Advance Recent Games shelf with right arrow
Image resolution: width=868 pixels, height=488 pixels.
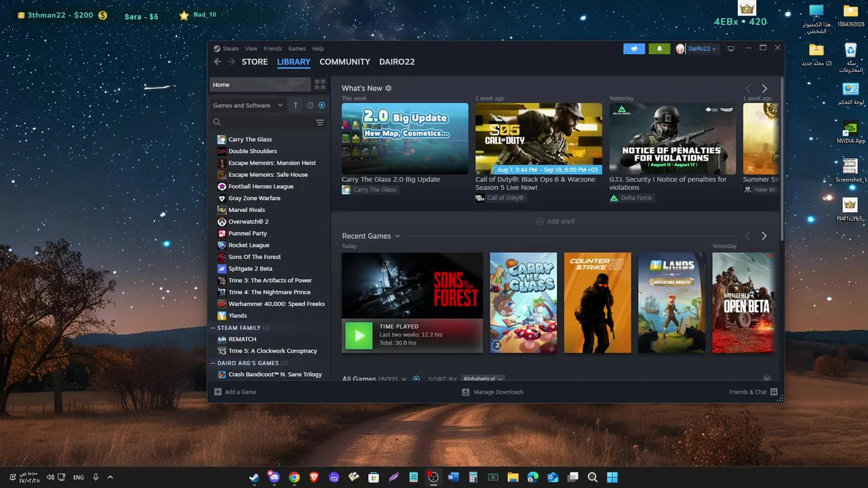pyautogui.click(x=764, y=236)
